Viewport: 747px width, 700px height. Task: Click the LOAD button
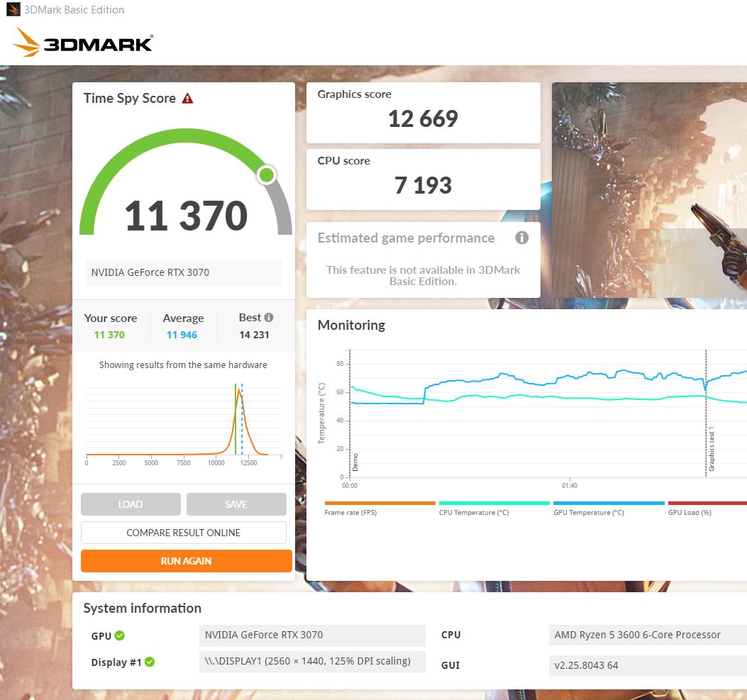point(131,504)
